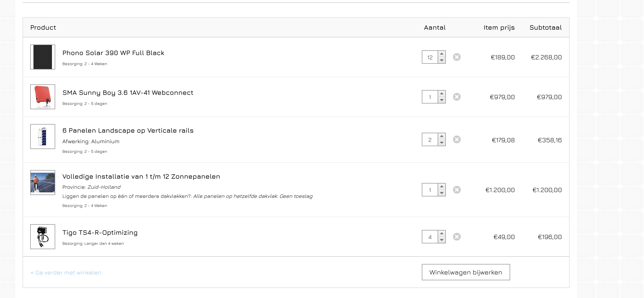Follow Ga verder met winkelen link
This screenshot has height=298, width=644.
tap(66, 273)
